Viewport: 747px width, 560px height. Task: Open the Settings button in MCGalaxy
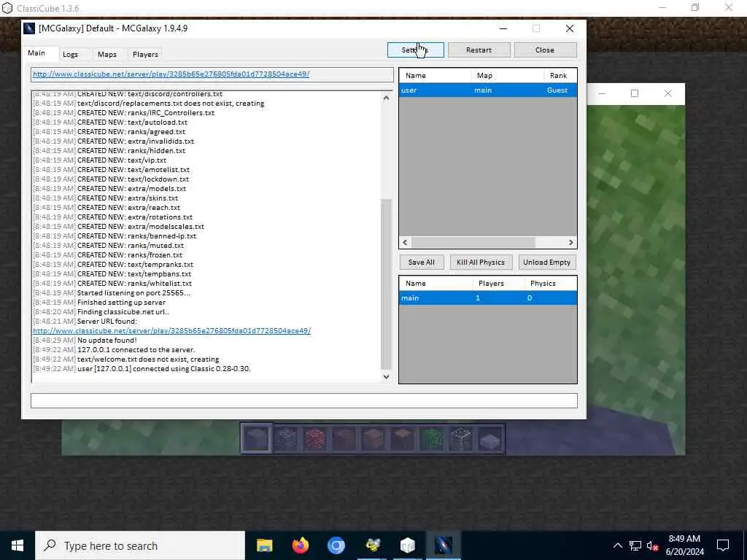(x=415, y=50)
